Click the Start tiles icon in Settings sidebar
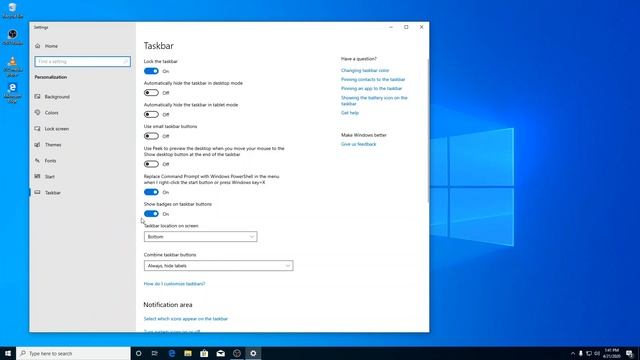640x360 pixels. tap(38, 176)
